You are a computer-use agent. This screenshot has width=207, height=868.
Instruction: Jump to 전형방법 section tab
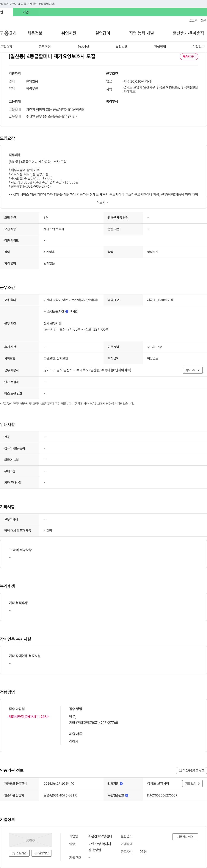tap(160, 47)
